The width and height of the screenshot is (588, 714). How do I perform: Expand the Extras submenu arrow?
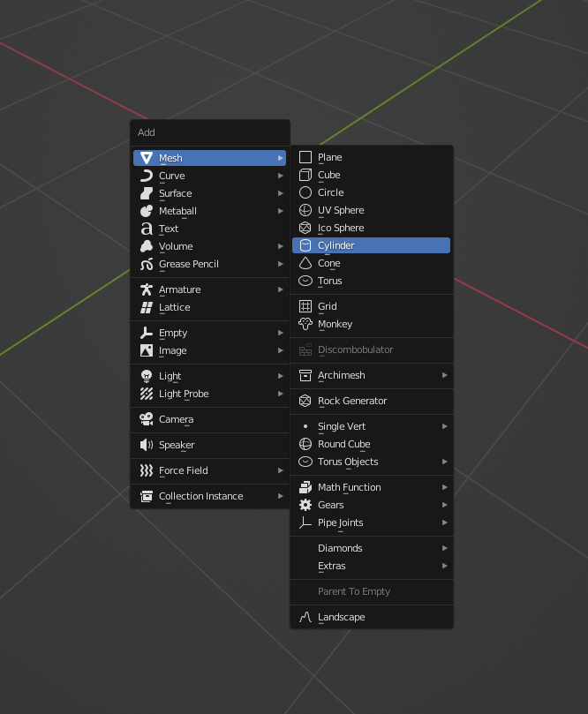click(444, 566)
